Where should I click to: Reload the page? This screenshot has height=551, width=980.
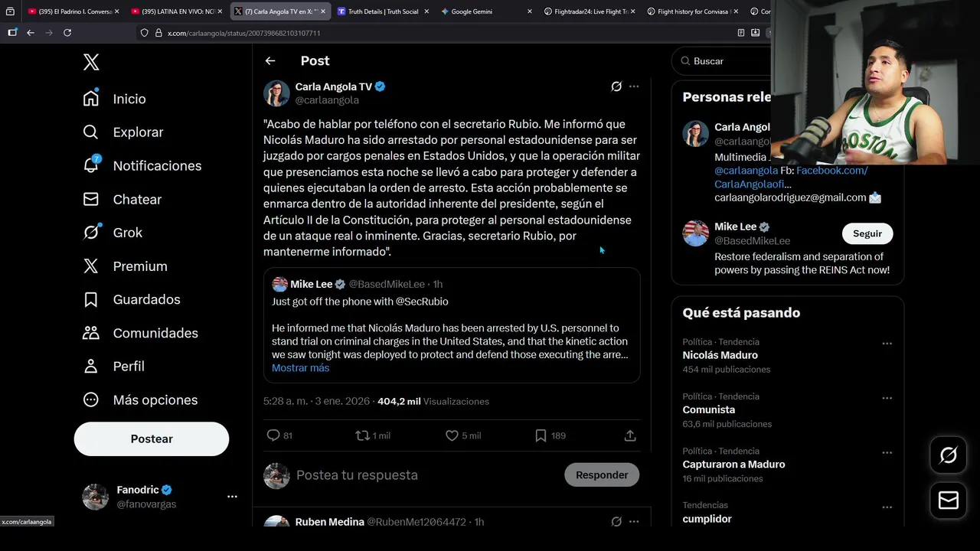(67, 33)
